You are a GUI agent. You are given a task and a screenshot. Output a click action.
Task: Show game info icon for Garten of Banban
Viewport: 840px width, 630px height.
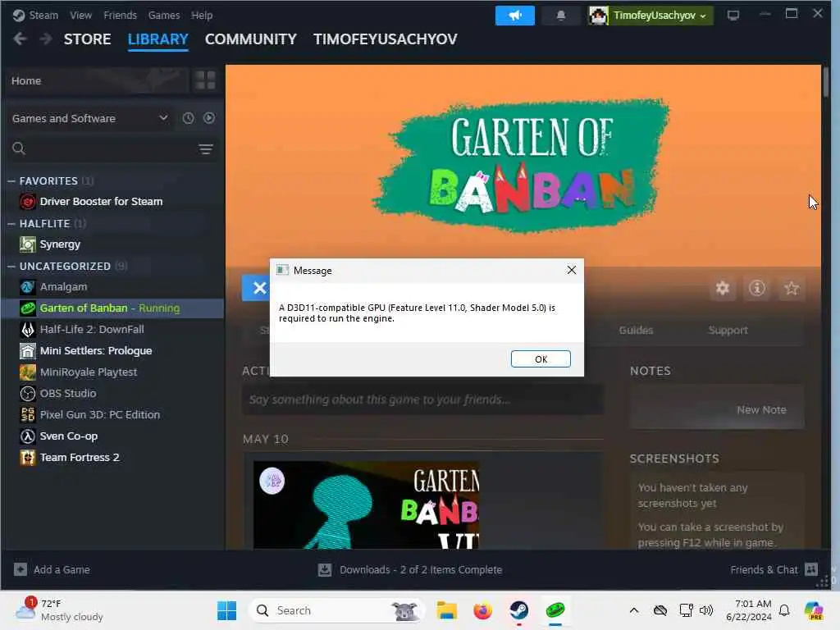pos(756,288)
